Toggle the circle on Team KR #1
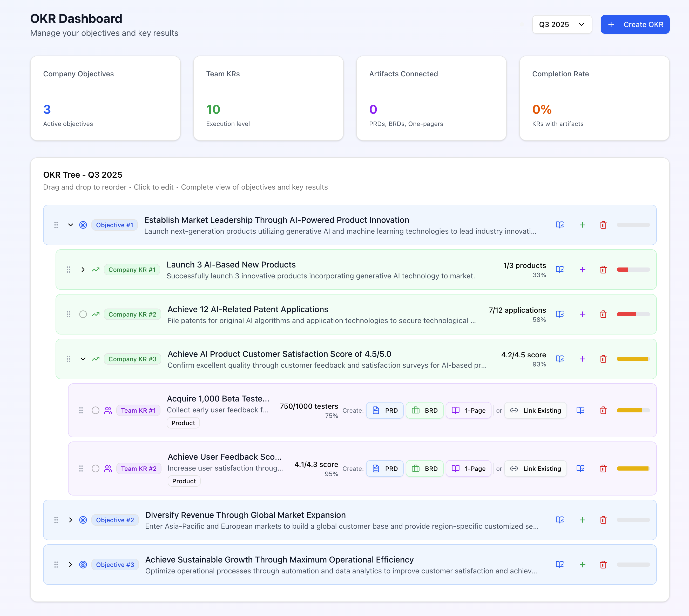The image size is (689, 616). pyautogui.click(x=96, y=410)
